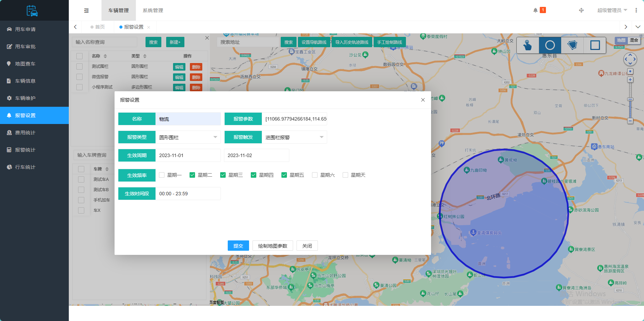Sort fence list by 名称 column
Image resolution: width=644 pixels, height=321 pixels.
tap(105, 56)
